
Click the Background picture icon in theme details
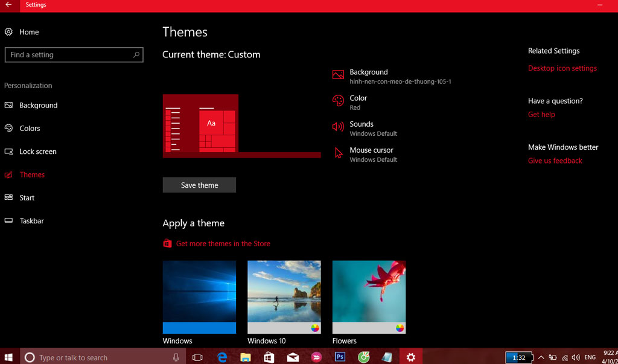coord(338,75)
